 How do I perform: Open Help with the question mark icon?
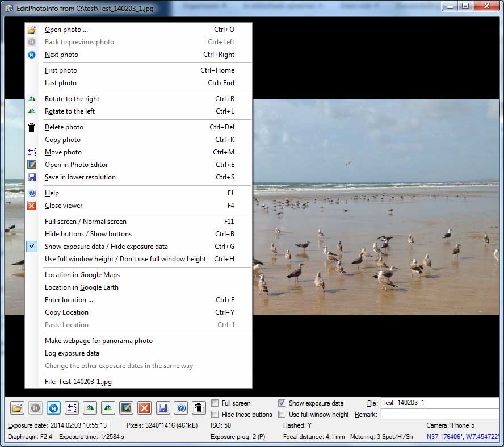180,408
